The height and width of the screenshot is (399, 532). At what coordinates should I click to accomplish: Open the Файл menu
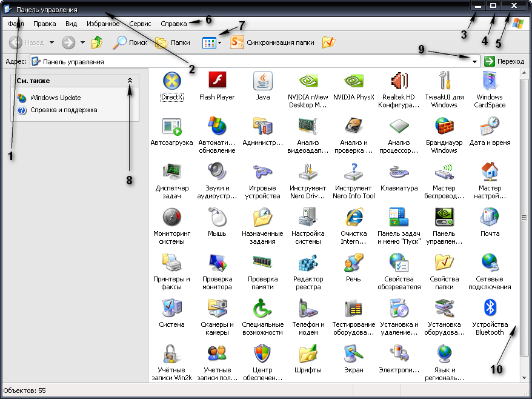(x=16, y=24)
